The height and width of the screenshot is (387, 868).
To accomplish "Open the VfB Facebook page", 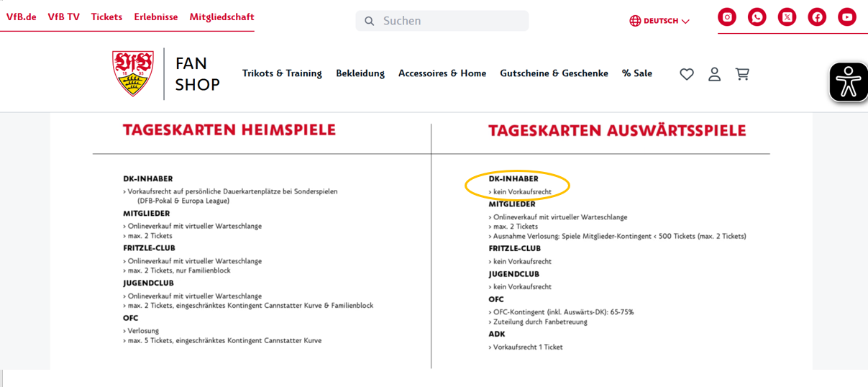I will tap(817, 17).
